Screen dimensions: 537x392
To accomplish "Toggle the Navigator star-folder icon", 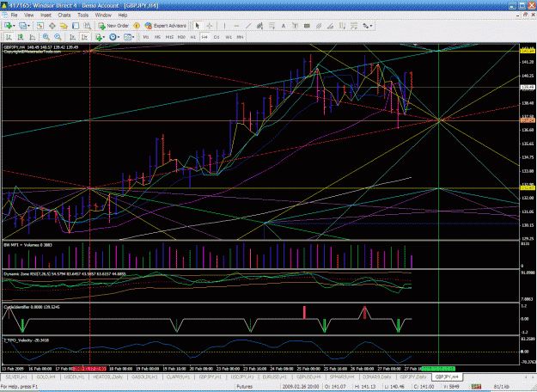I will 64,26.
